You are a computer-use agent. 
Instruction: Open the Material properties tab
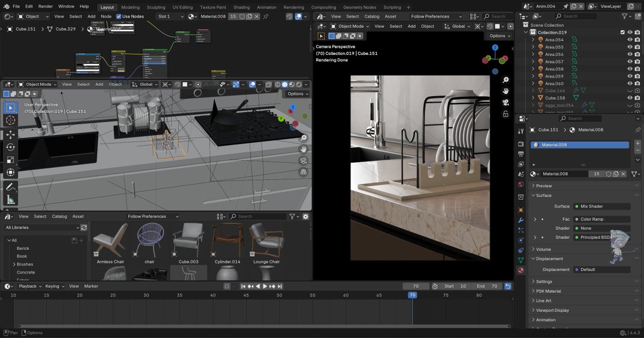click(521, 270)
